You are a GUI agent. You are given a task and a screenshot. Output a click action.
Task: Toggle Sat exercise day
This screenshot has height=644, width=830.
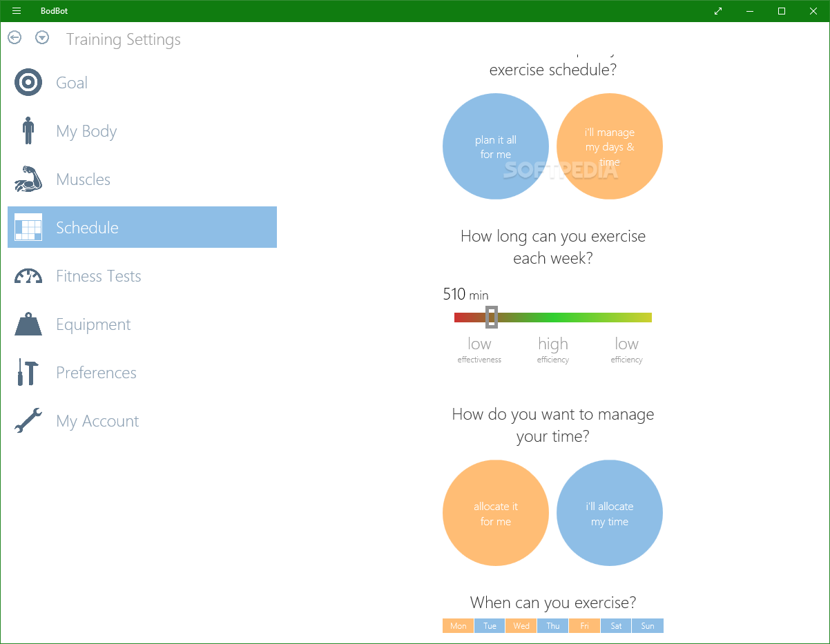coord(616,626)
